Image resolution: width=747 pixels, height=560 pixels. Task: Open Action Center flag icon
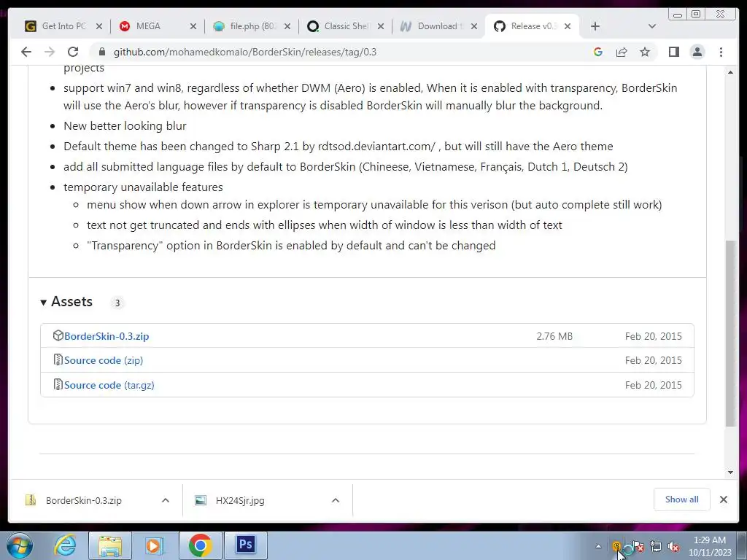638,547
